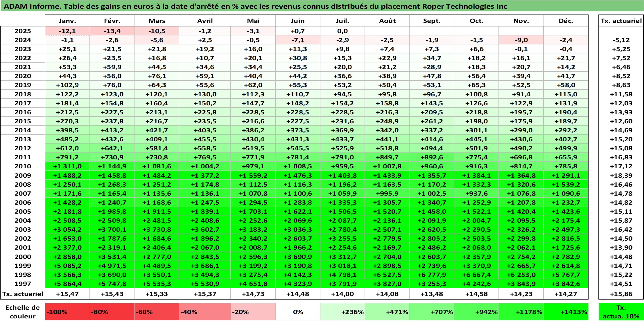This screenshot has width=644, height=321.
Task: Click the +995,9 cell in row 2007
Action: click(x=387, y=193)
